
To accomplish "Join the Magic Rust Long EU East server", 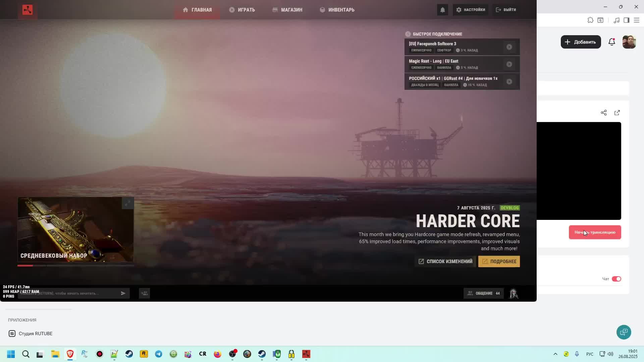I will point(509,64).
